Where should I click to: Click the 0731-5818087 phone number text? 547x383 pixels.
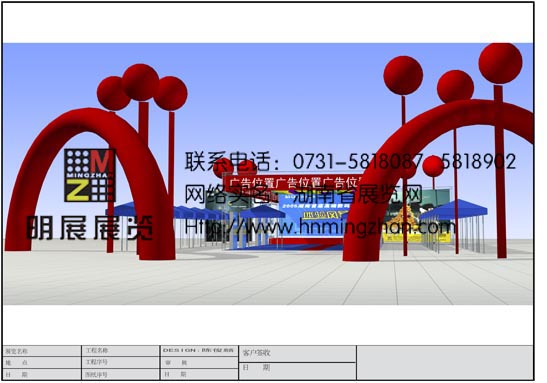click(x=358, y=162)
